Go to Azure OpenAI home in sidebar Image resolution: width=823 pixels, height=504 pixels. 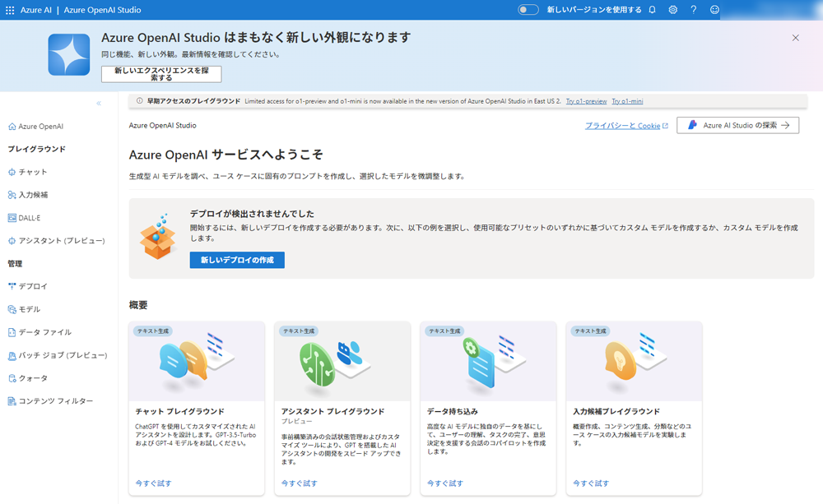pyautogui.click(x=41, y=127)
